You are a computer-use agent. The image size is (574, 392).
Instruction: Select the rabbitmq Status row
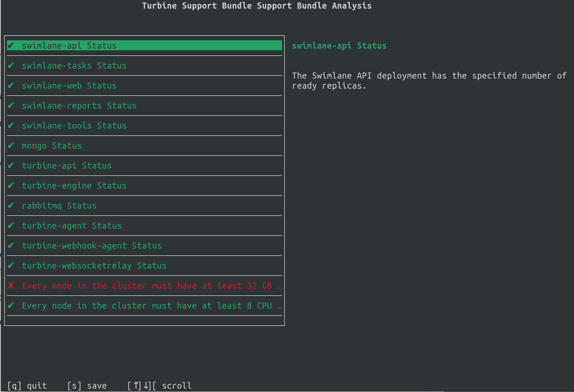144,206
